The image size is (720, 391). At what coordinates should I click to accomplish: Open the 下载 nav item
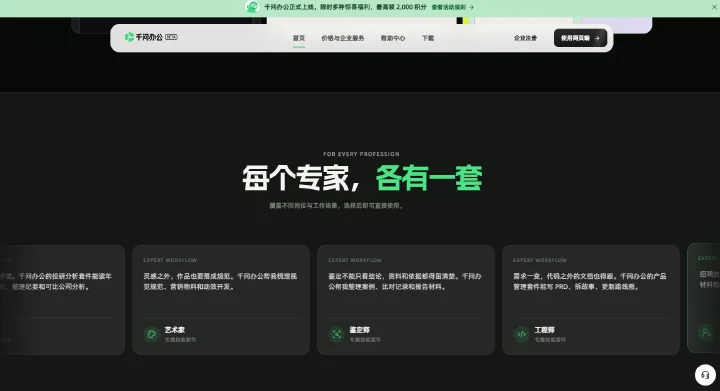(428, 38)
